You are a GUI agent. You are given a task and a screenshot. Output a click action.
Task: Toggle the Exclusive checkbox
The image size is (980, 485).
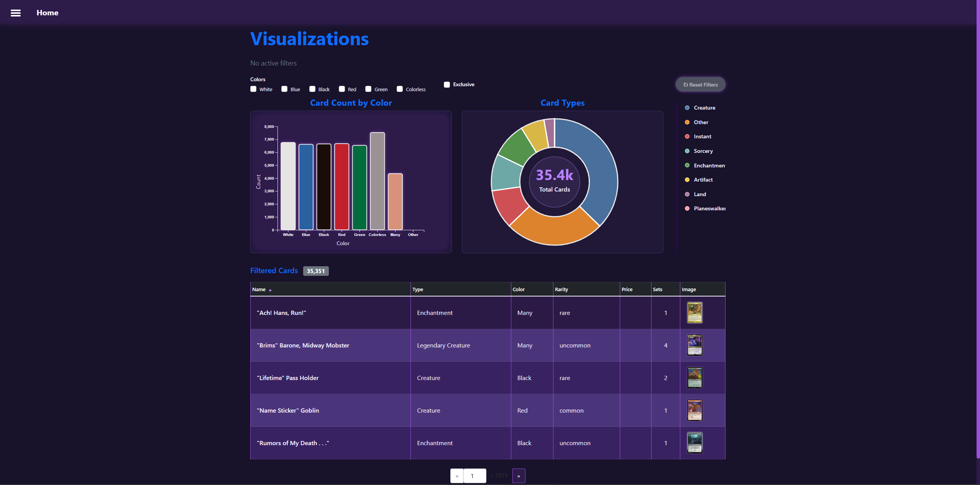point(447,85)
